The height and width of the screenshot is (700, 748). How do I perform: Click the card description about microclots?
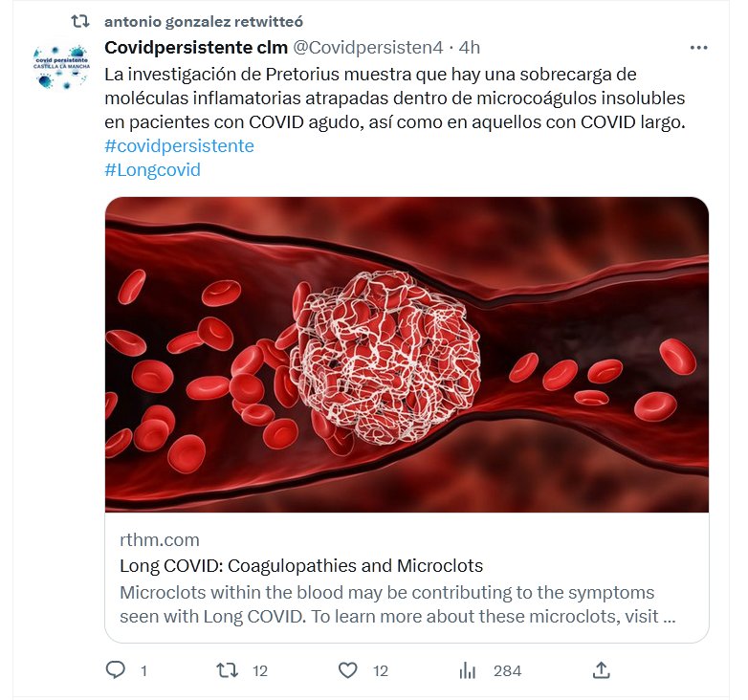pyautogui.click(x=398, y=604)
